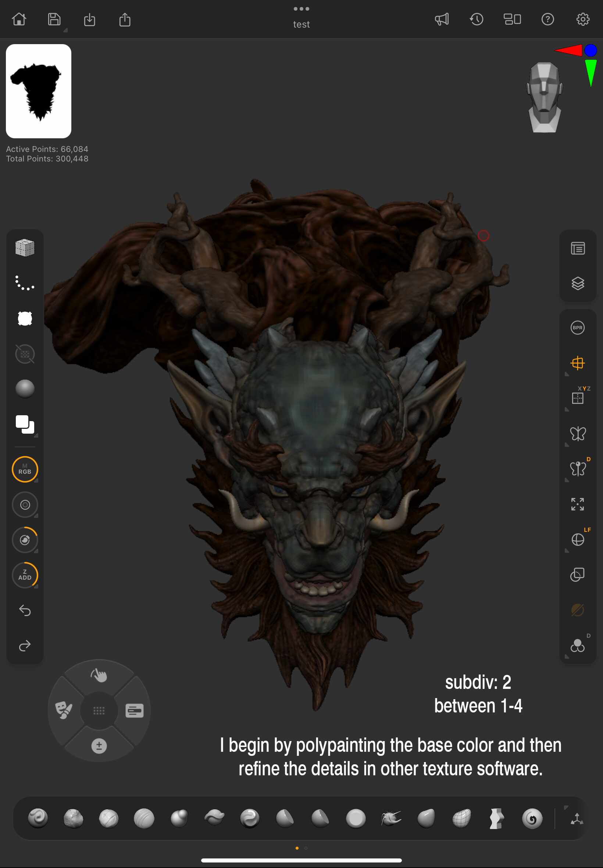Toggle the orange floor grid perspective icon
The image size is (603, 868).
coord(577,363)
